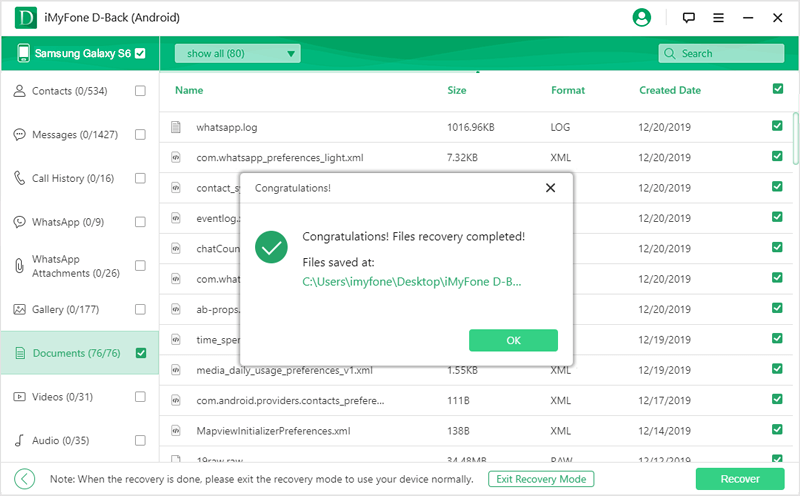800x496 pixels.
Task: Click the 1016.96KB size cell
Action: coord(470,127)
